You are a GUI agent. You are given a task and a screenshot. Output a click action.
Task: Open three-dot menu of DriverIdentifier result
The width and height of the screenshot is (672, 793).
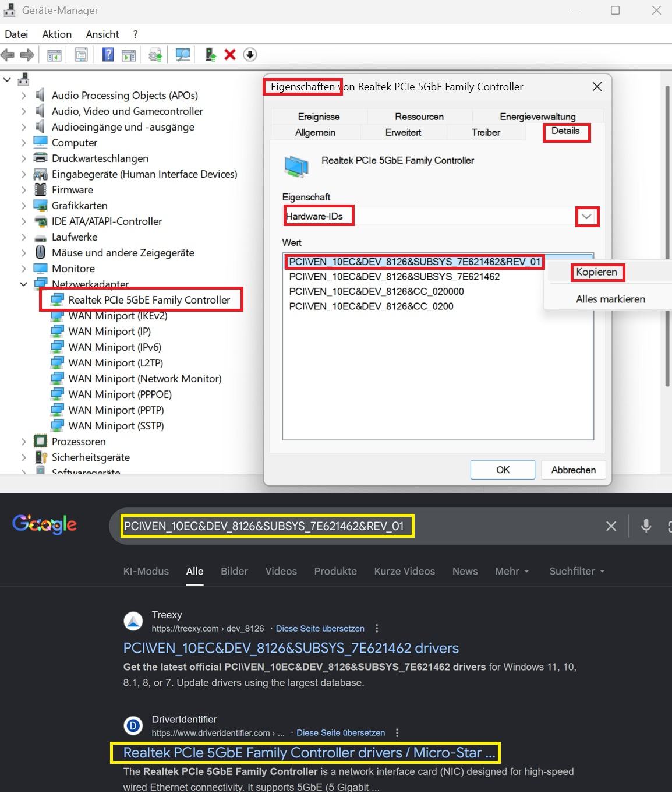coord(397,733)
